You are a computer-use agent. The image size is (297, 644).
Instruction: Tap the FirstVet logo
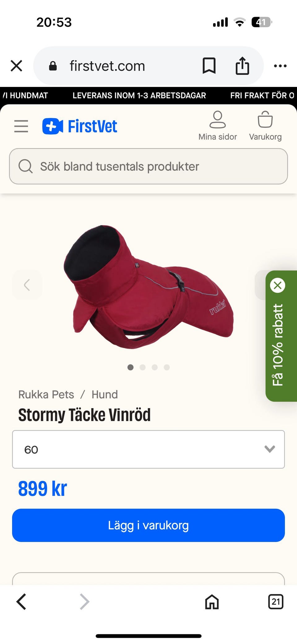[80, 126]
